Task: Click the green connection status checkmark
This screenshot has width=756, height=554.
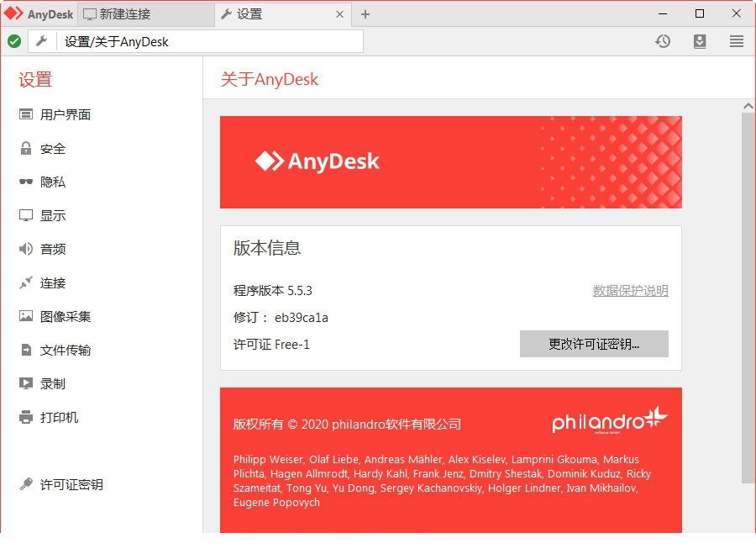Action: 14,41
